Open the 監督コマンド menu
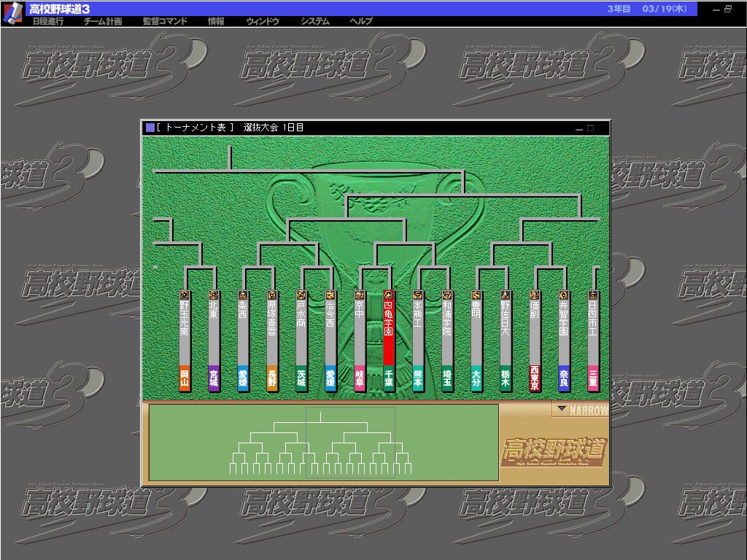The height and width of the screenshot is (560, 747). tap(165, 21)
